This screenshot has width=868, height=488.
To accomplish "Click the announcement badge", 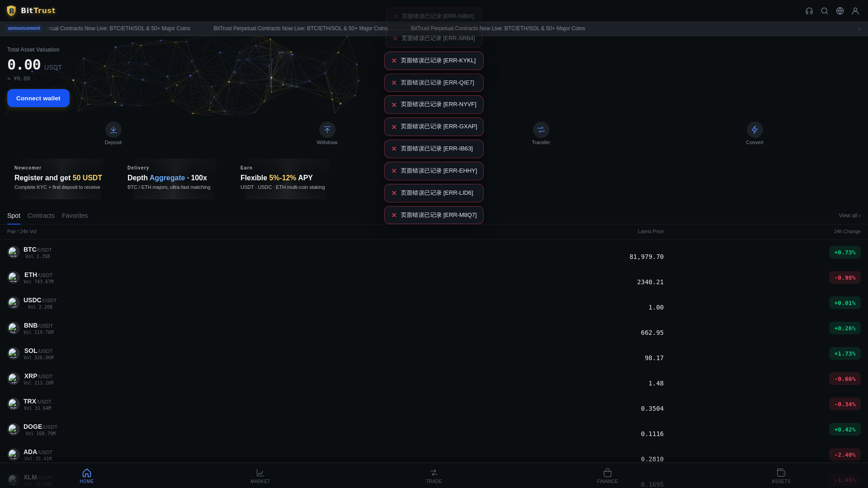I will pyautogui.click(x=24, y=28).
